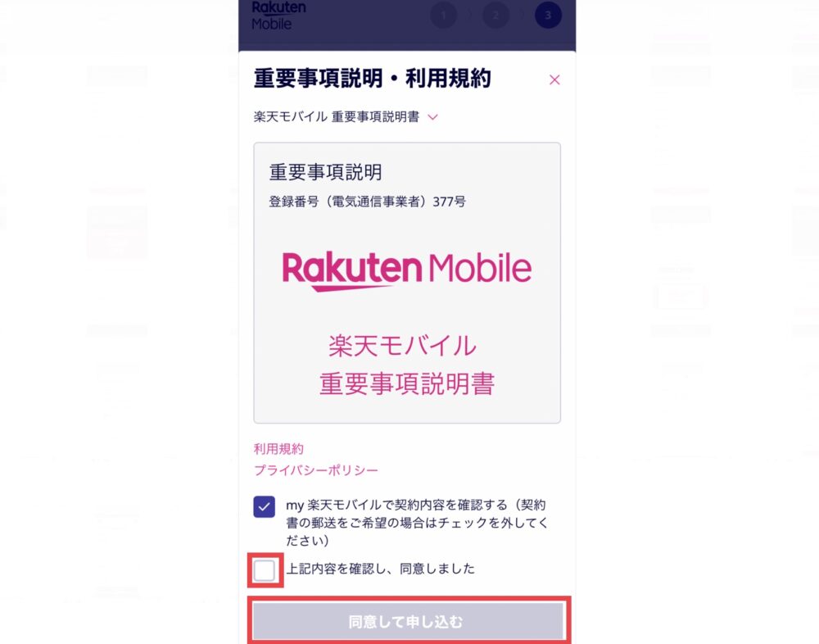Click the 重要事項説明 heading inside the document
This screenshot has height=644, width=819.
pos(325,172)
